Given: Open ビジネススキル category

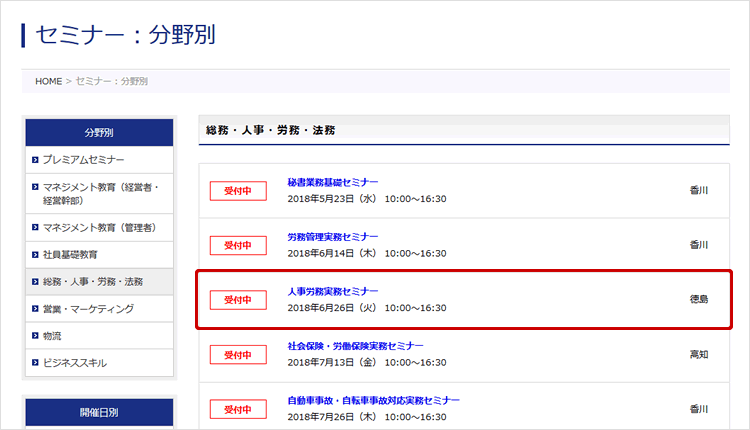Looking at the screenshot, I should [75, 363].
